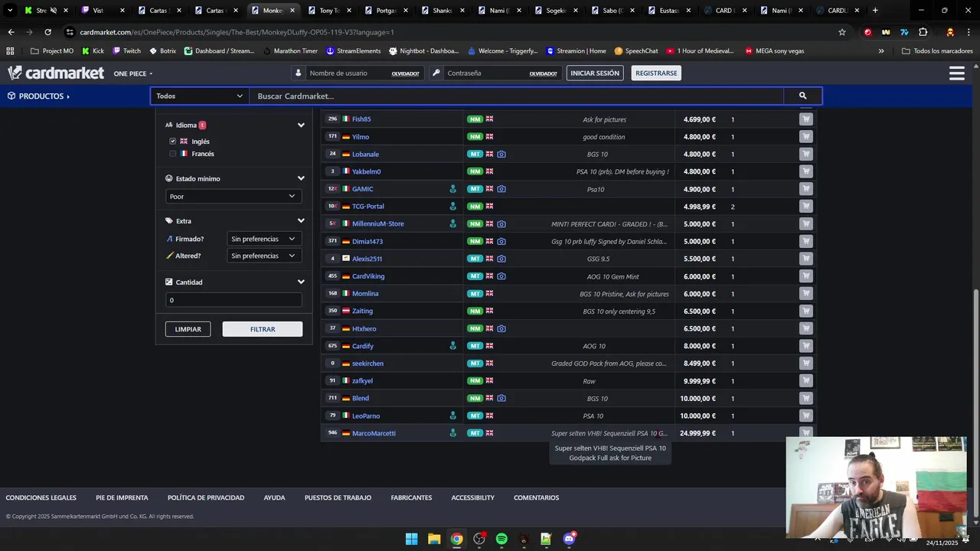This screenshot has height=551, width=980.
Task: Click the REGISTRARSE button
Action: coord(656,73)
